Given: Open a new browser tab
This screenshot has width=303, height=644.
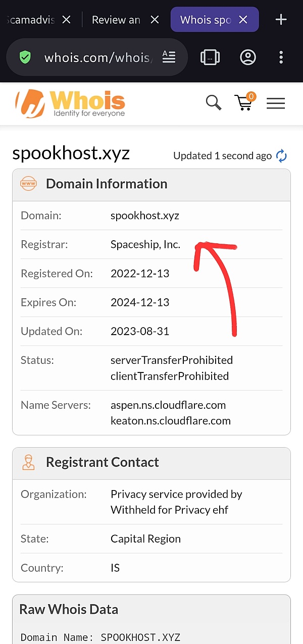Looking at the screenshot, I should (281, 20).
